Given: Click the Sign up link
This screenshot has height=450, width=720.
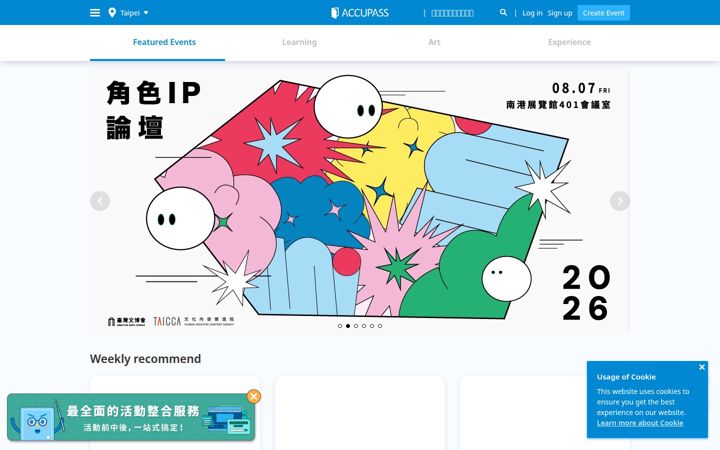Looking at the screenshot, I should pos(560,13).
